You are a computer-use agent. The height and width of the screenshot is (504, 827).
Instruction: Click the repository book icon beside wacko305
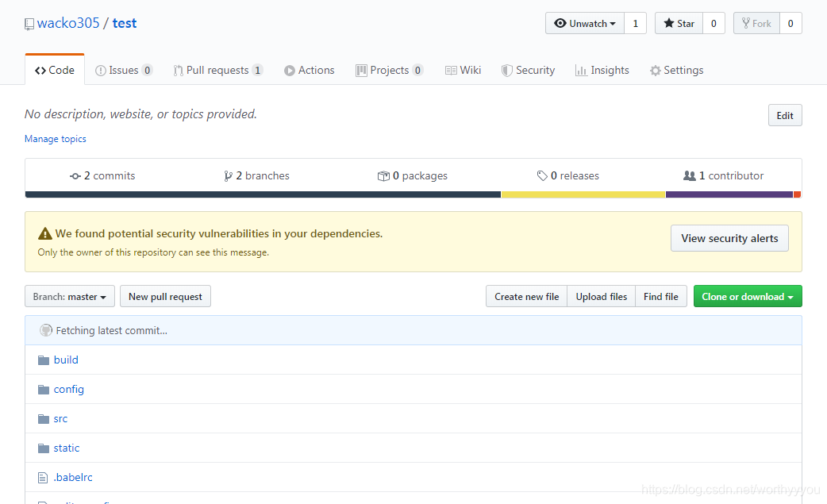[x=29, y=25]
